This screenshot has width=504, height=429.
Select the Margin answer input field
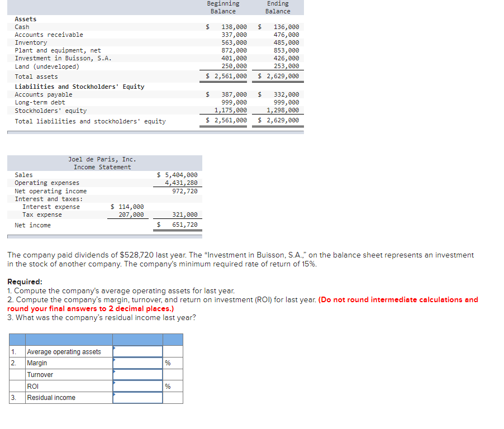coord(137,363)
